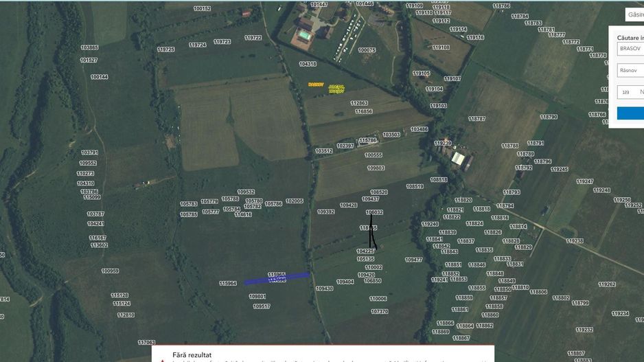Screen dimensions: 644x362
Task: Click the yellow highlighted parcel label
Action: tap(327, 87)
